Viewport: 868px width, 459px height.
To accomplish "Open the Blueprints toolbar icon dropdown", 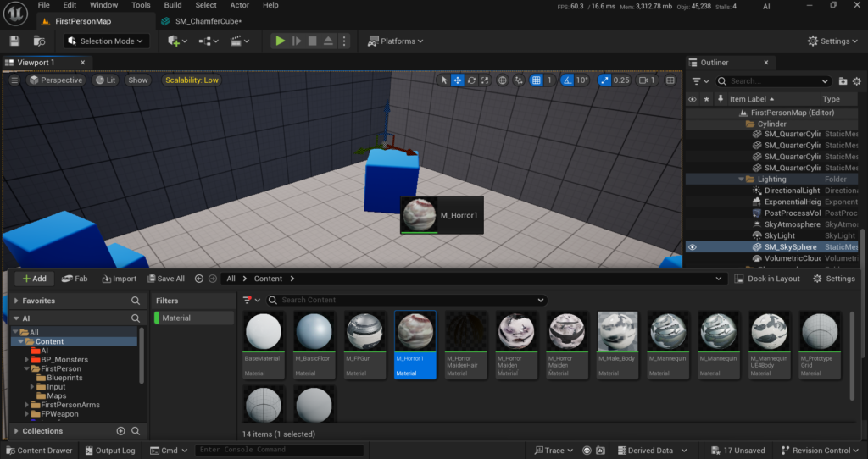I will [x=209, y=41].
